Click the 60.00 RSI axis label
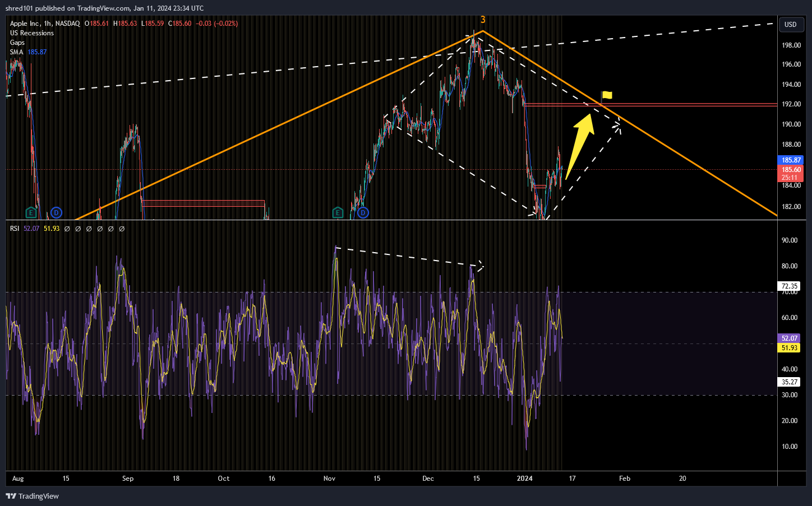812x506 pixels. coord(790,318)
